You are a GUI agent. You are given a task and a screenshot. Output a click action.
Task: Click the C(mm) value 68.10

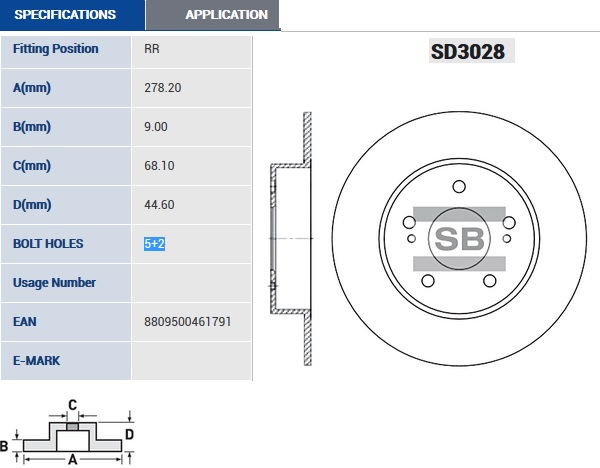point(159,166)
